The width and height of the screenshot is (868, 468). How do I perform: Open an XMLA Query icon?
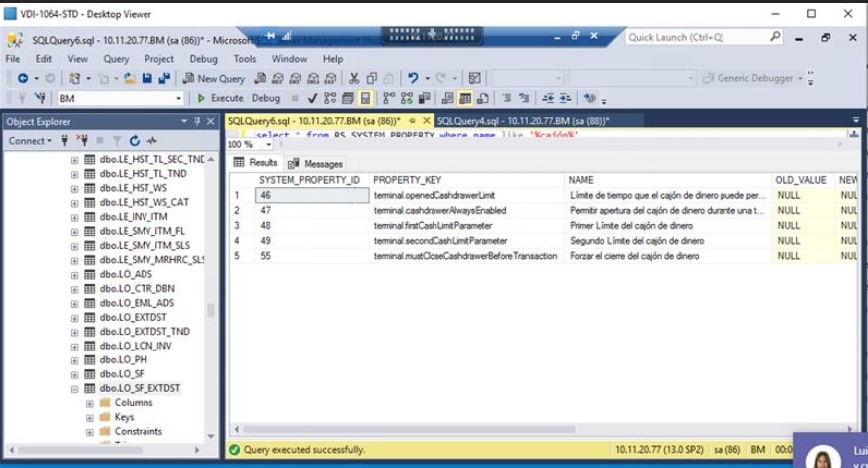pos(313,78)
